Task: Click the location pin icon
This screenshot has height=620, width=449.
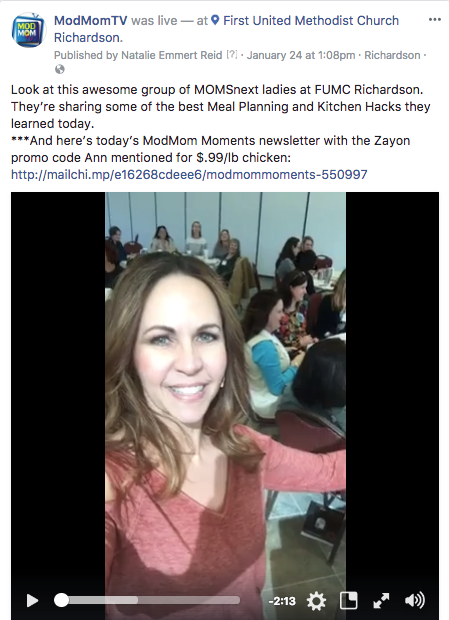Action: [215, 20]
